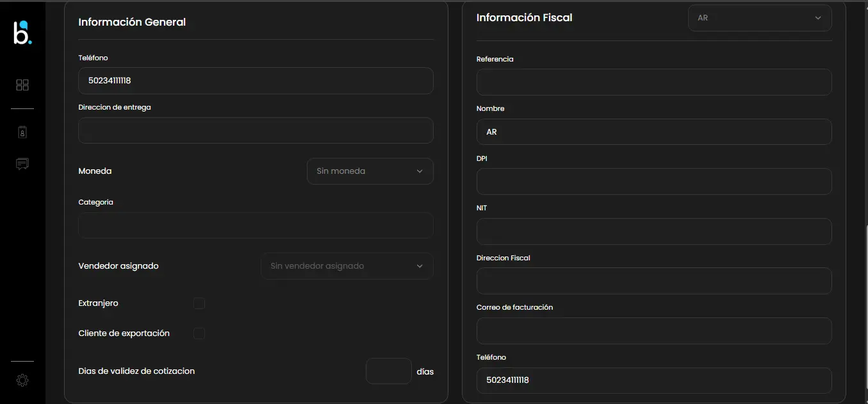Toggle the Extranjero checkbox
Viewport: 868px width, 404px height.
pyautogui.click(x=199, y=303)
